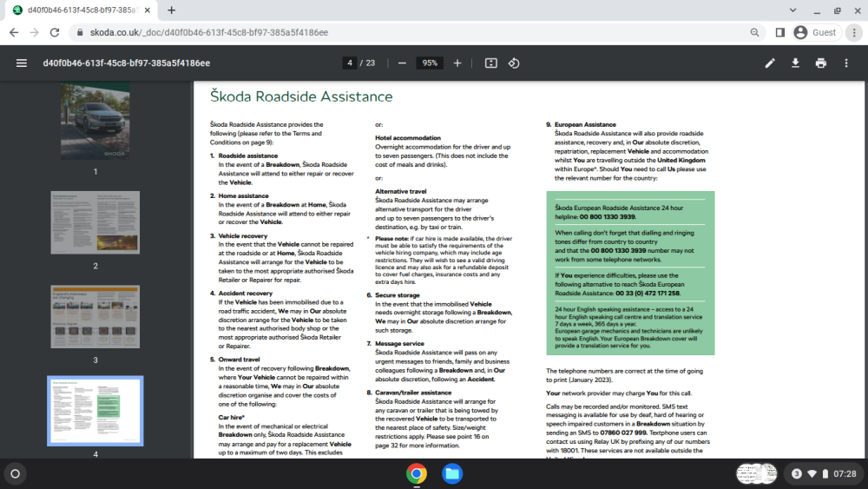Click the recent screenshots preview in shelf

coord(757,474)
